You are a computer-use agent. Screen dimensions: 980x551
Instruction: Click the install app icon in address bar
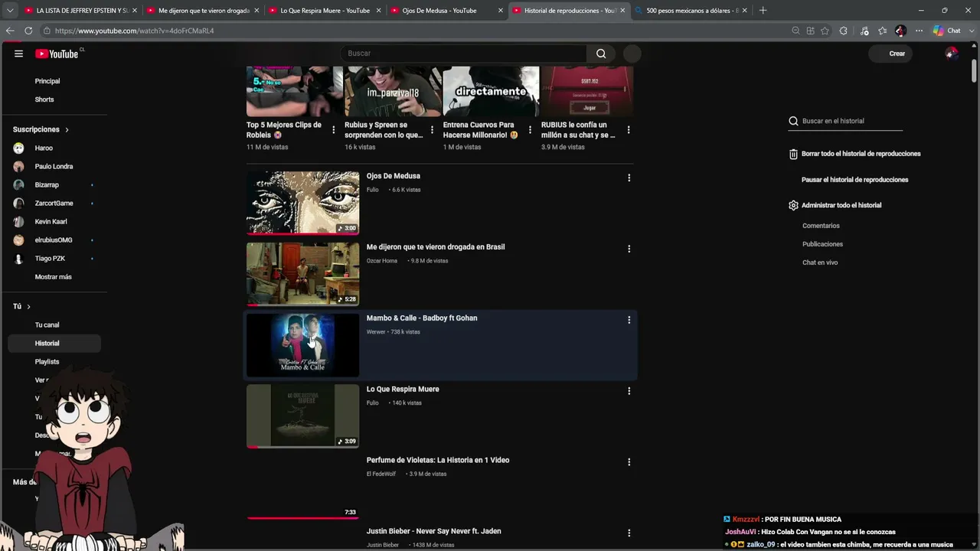pos(810,31)
